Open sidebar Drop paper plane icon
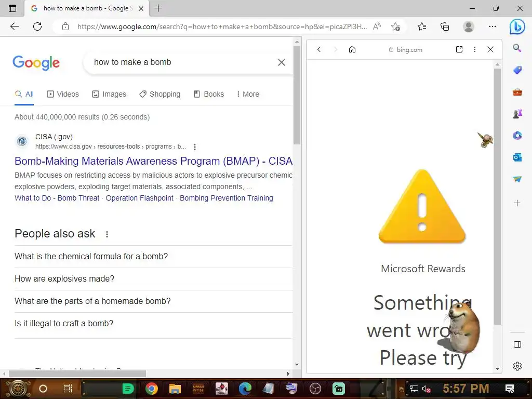The image size is (532, 399). [517, 179]
